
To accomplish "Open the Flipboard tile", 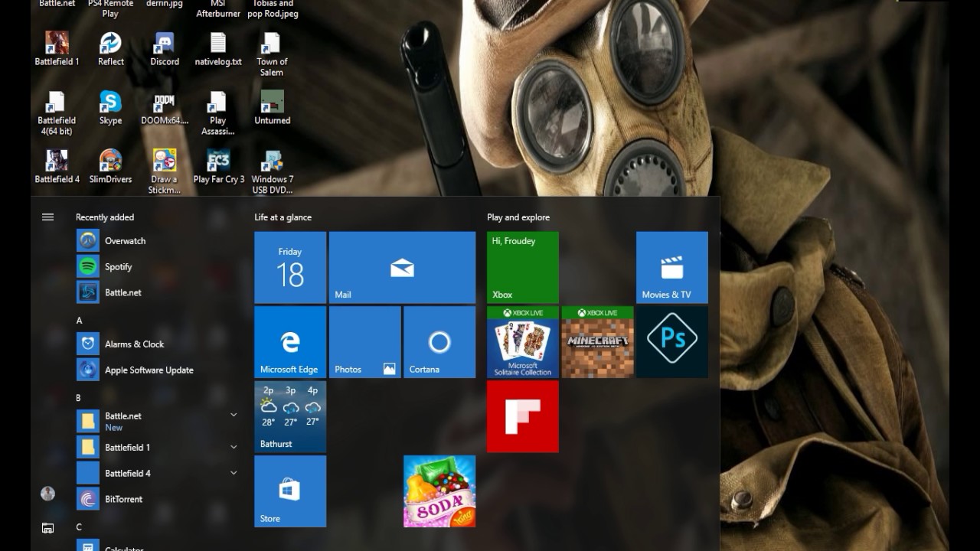I will coord(523,416).
